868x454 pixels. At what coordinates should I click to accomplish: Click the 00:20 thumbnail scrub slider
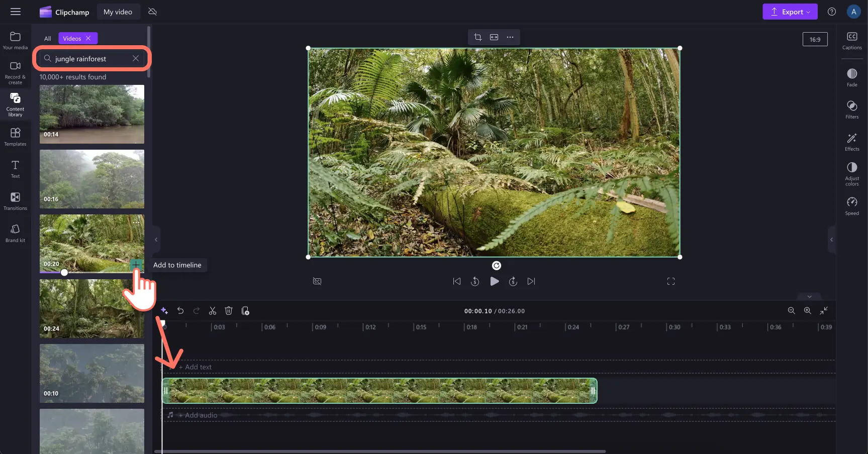click(64, 272)
